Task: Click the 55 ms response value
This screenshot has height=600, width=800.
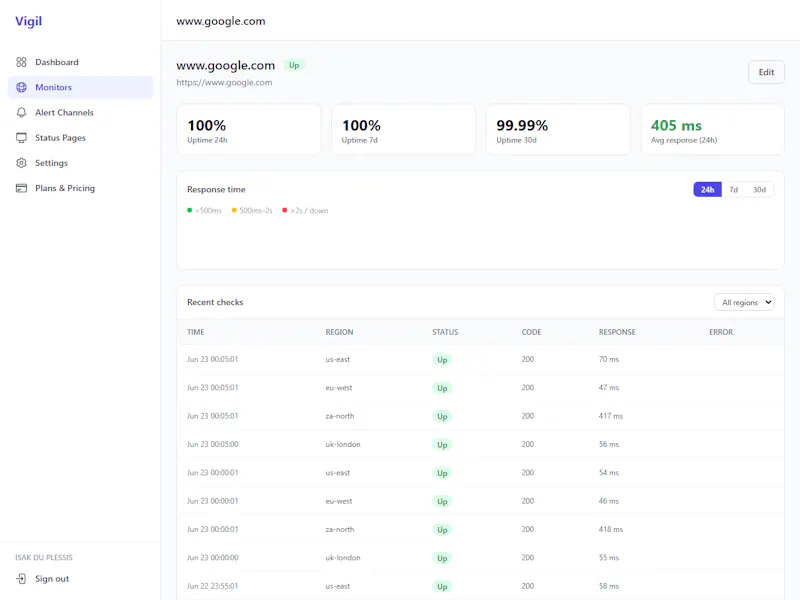Action: click(x=609, y=558)
